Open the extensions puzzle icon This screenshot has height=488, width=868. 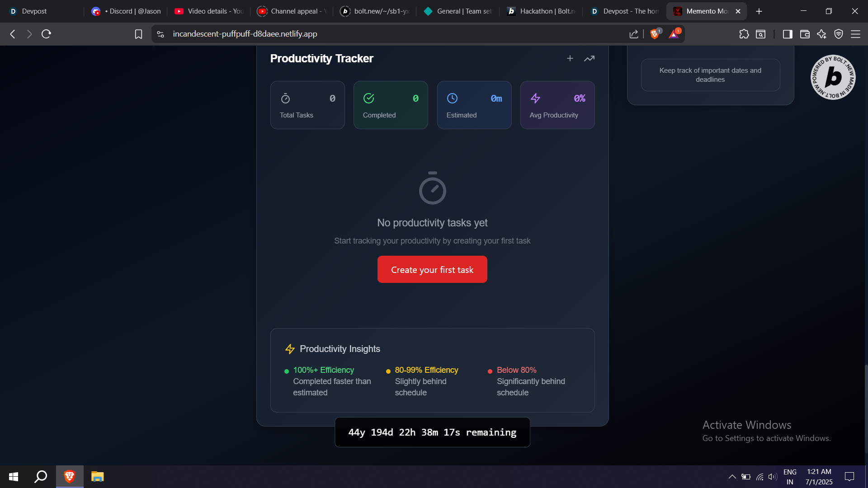(744, 34)
